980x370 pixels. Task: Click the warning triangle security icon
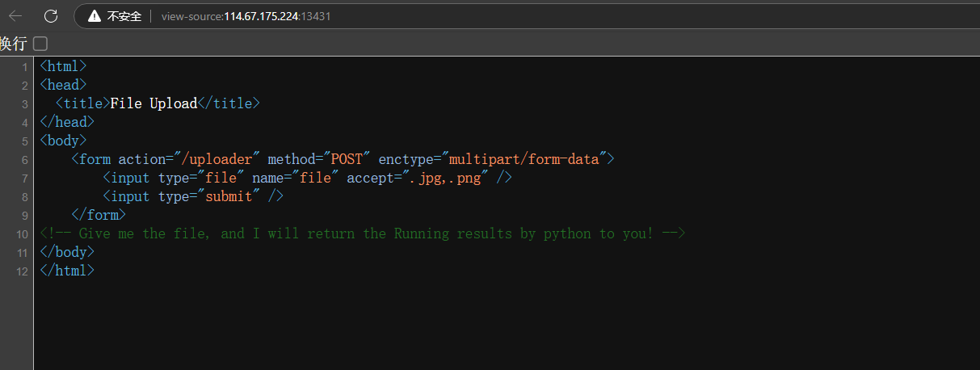tap(95, 16)
